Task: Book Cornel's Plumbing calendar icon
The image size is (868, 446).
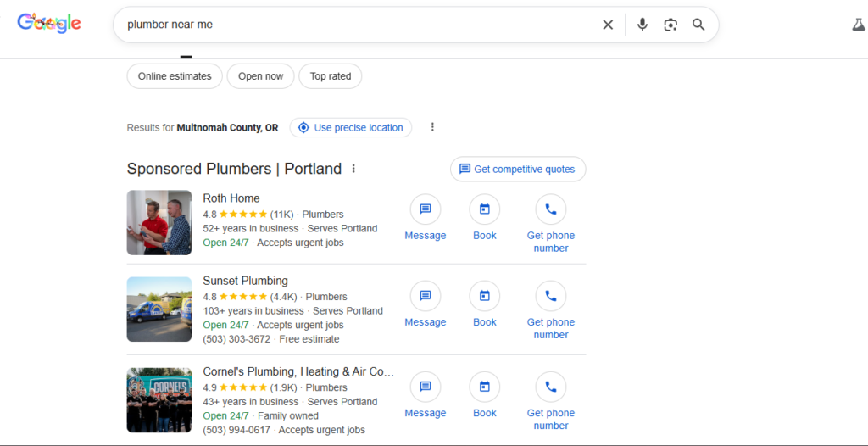Action: [x=484, y=387]
